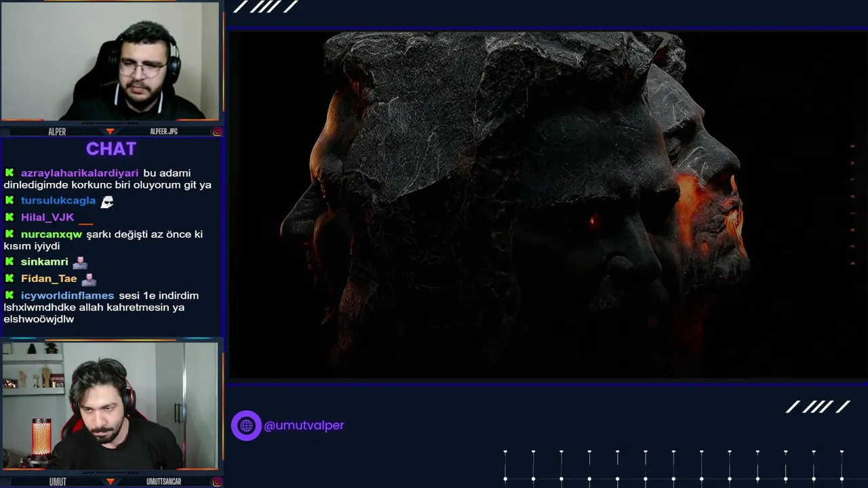Image resolution: width=868 pixels, height=488 pixels.
Task: Click the CHAT heading
Action: 111,148
